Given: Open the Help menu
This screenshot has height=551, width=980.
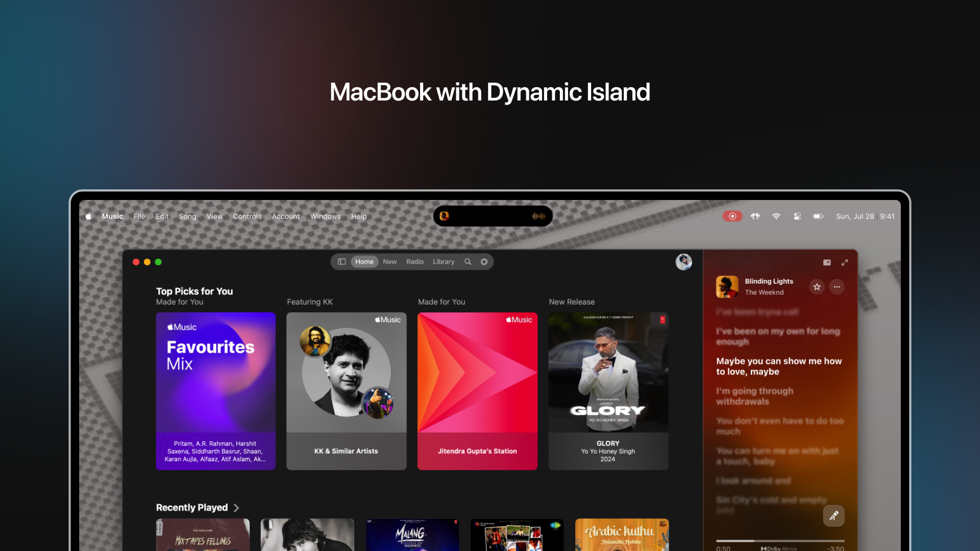Looking at the screenshot, I should pyautogui.click(x=359, y=216).
